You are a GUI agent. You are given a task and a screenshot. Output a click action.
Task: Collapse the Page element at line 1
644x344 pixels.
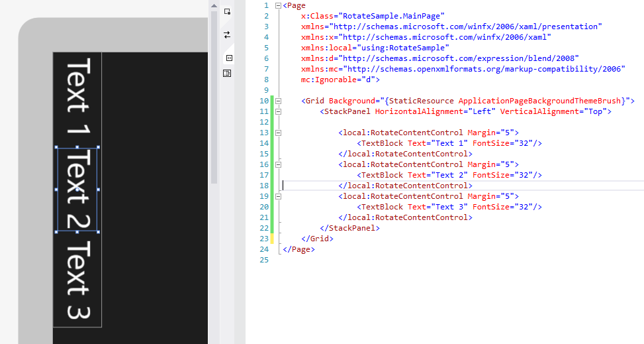(x=278, y=6)
